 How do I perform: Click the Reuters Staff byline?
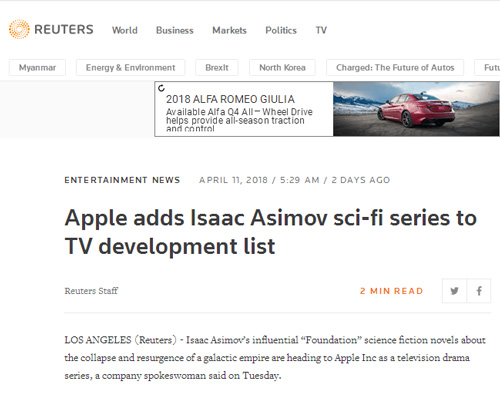point(91,291)
